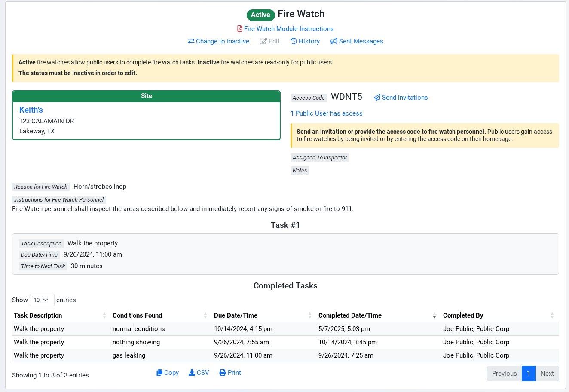Sort by Task Description column
This screenshot has width=569, height=392.
[38, 315]
